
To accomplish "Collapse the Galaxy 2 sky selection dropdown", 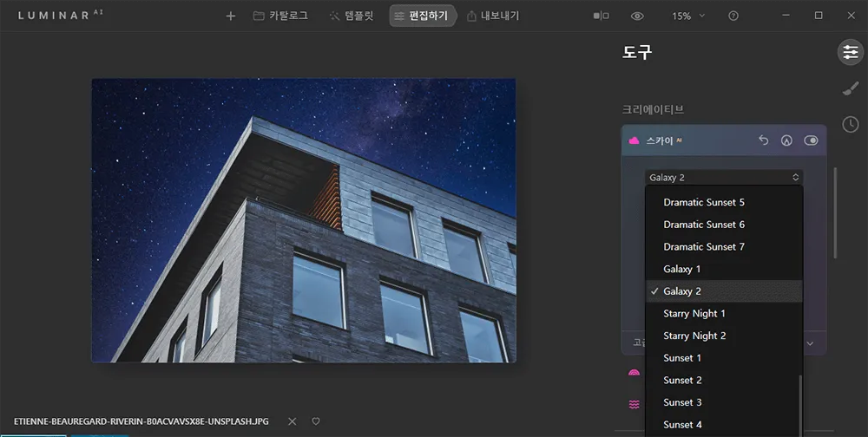I will coord(724,178).
